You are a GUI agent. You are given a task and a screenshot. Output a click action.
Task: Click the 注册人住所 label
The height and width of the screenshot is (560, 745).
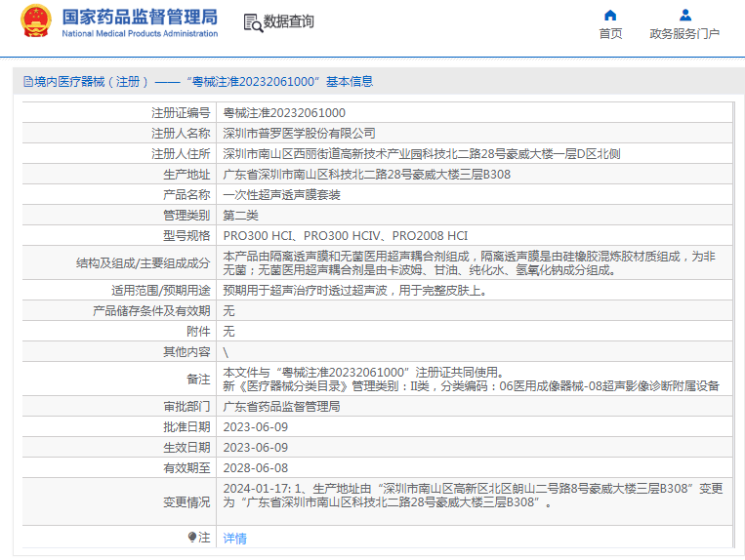click(181, 154)
